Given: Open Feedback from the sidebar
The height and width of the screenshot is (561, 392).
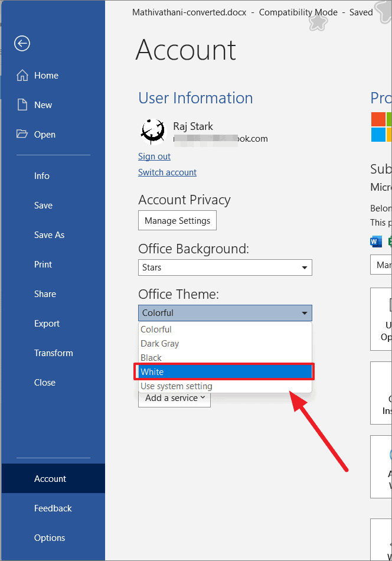Looking at the screenshot, I should (53, 508).
